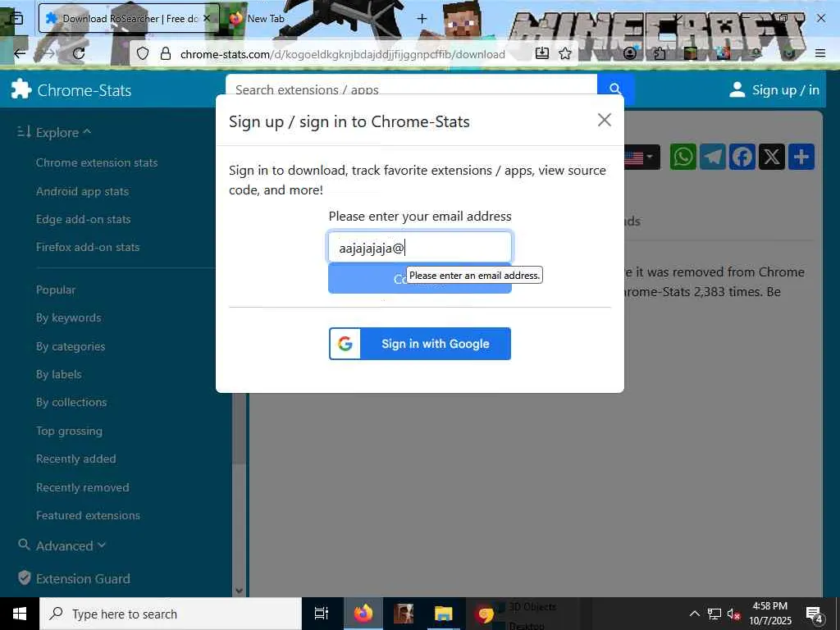Open By collections in the sidebar
The width and height of the screenshot is (840, 630).
click(71, 402)
